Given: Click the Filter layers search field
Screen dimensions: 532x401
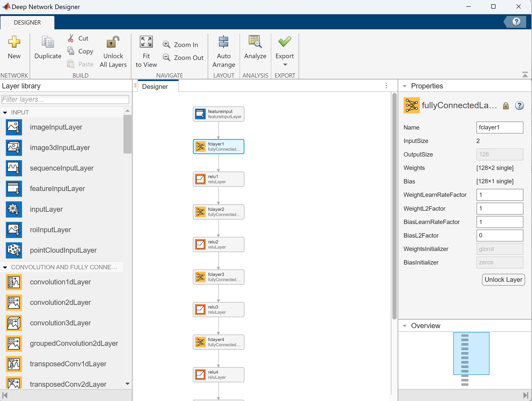Looking at the screenshot, I should coord(65,99).
